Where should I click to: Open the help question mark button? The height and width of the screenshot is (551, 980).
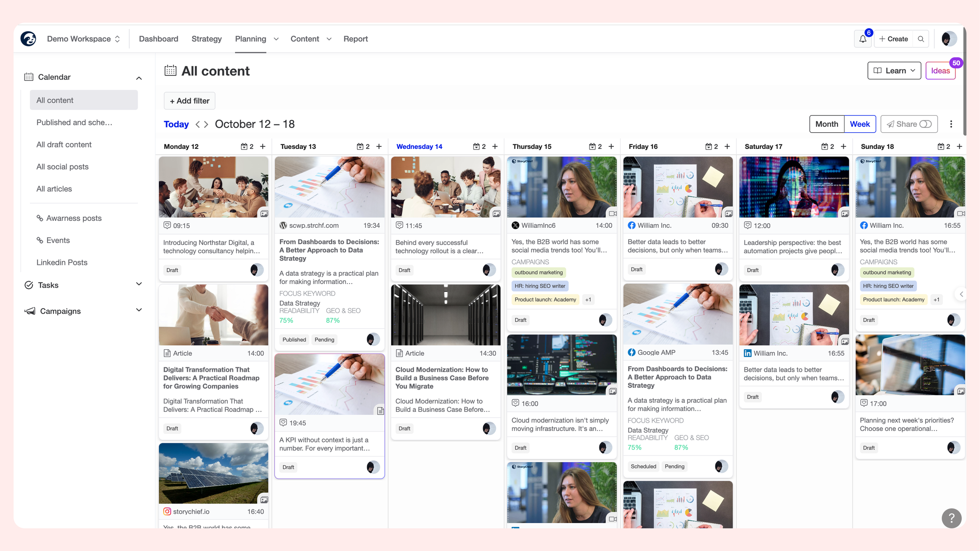[x=951, y=518]
